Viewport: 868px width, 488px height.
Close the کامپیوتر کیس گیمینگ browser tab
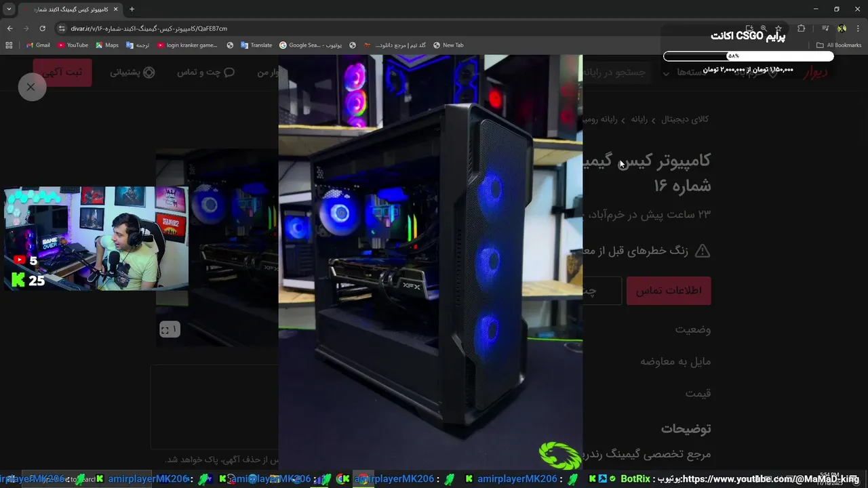tap(116, 9)
